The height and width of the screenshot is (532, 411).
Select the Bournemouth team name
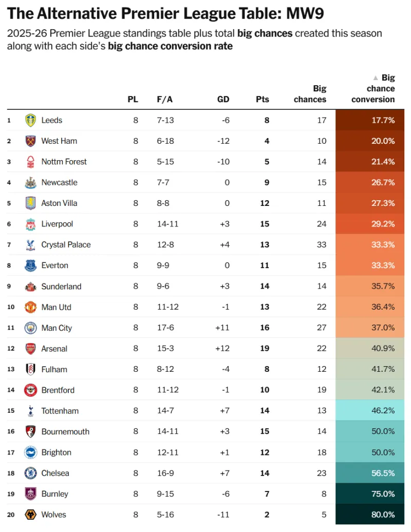point(65,432)
